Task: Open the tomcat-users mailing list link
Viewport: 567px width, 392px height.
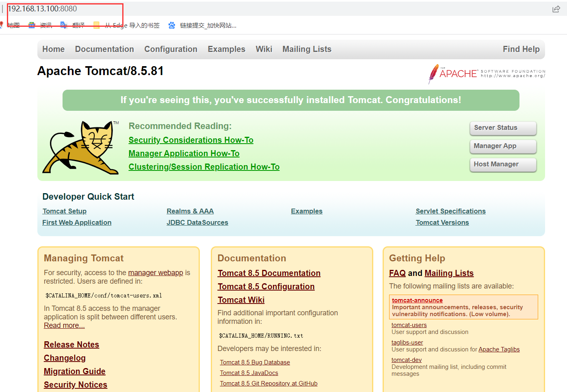Action: coord(409,325)
